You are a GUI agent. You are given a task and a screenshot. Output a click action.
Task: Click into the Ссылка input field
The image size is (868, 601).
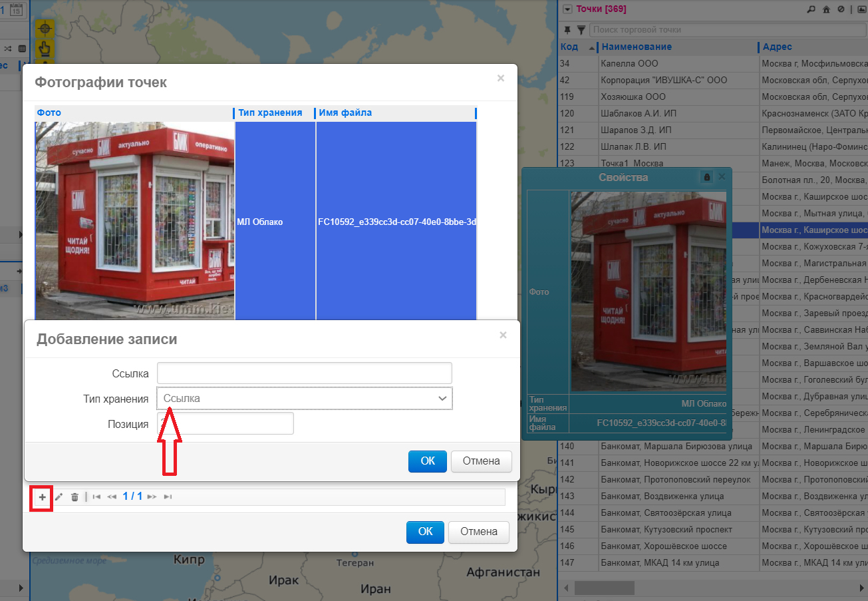305,373
